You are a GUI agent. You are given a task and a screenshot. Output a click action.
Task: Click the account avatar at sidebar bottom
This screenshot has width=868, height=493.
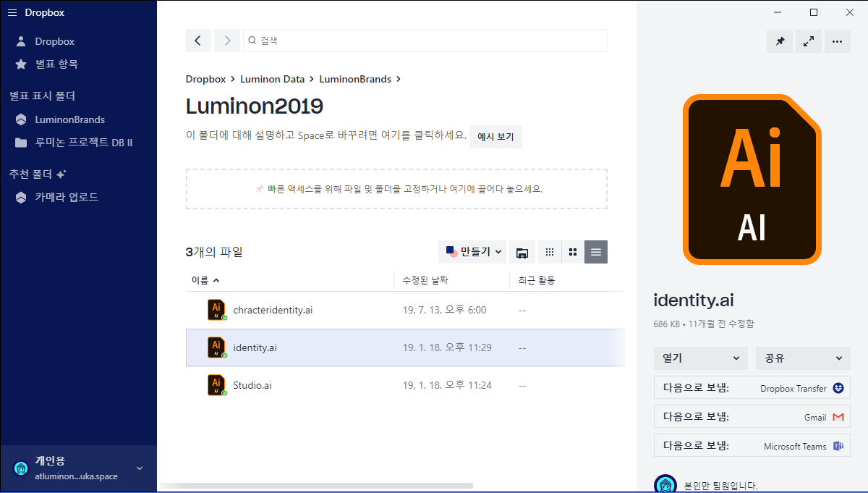tap(21, 468)
